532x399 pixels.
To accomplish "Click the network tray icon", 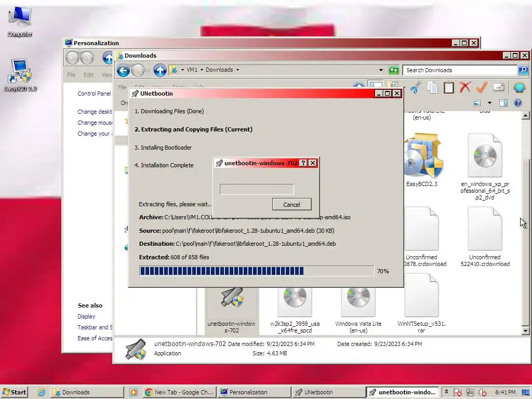I will click(470, 392).
